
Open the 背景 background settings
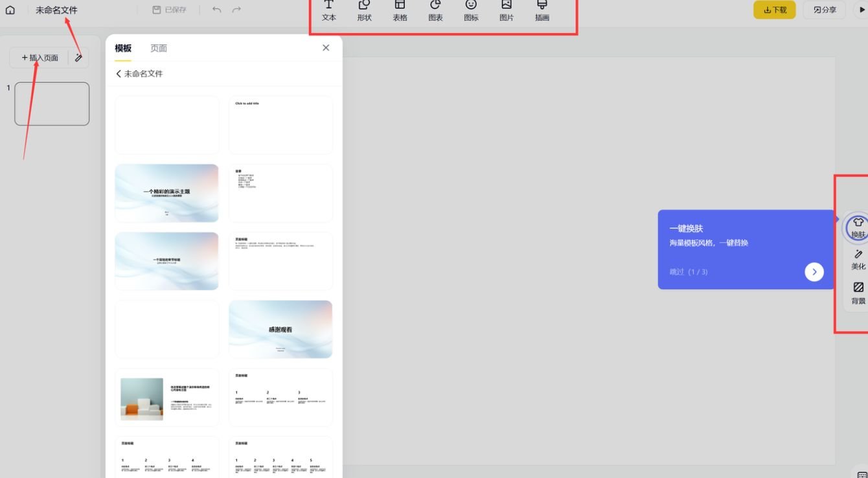(x=858, y=291)
